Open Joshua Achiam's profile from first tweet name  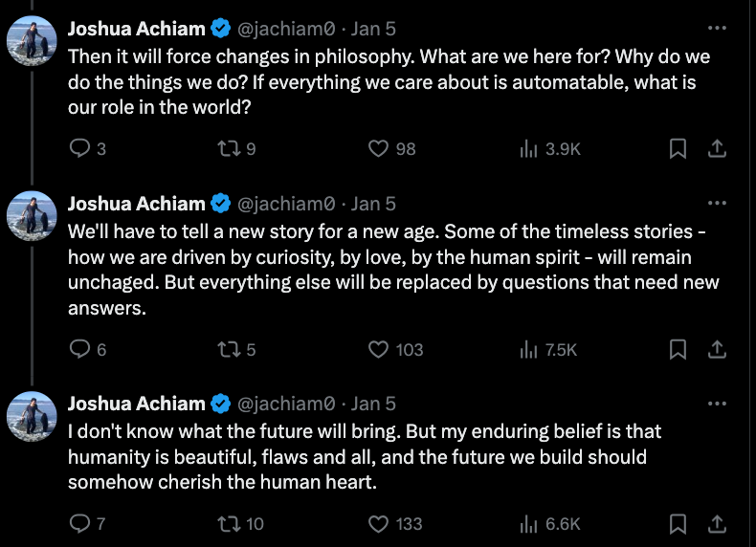137,29
